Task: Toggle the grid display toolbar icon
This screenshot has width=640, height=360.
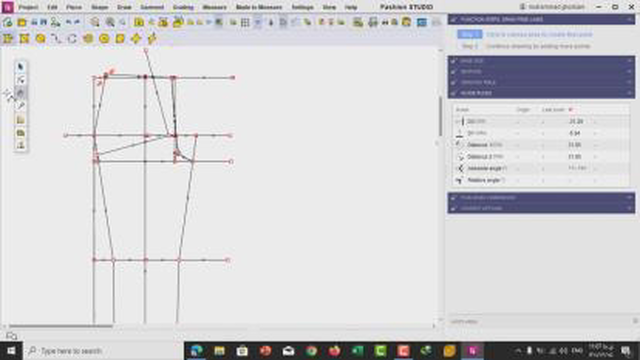Action: click(x=245, y=22)
